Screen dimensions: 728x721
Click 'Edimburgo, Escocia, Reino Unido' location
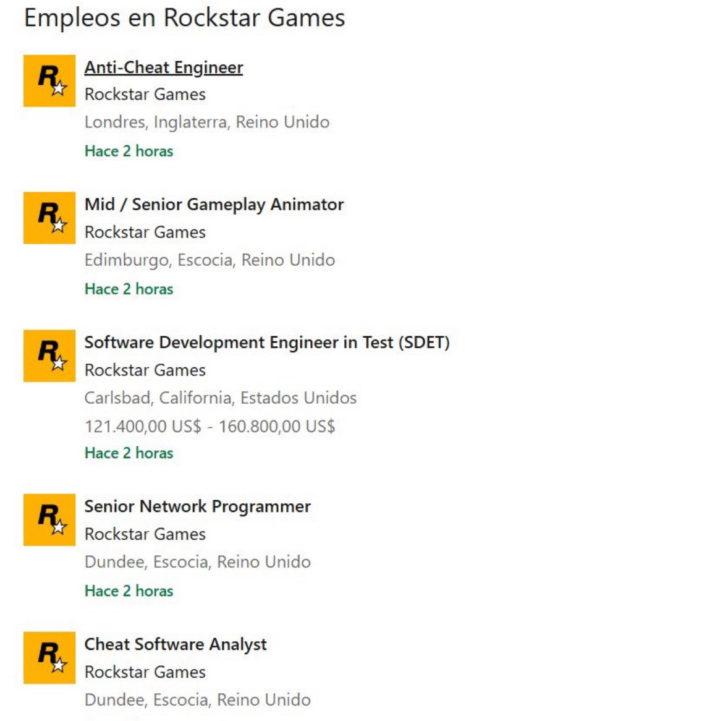[210, 260]
